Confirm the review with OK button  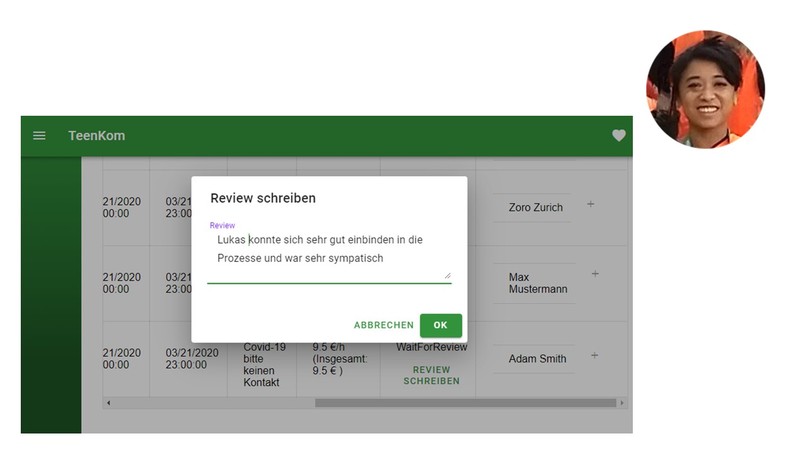point(441,325)
